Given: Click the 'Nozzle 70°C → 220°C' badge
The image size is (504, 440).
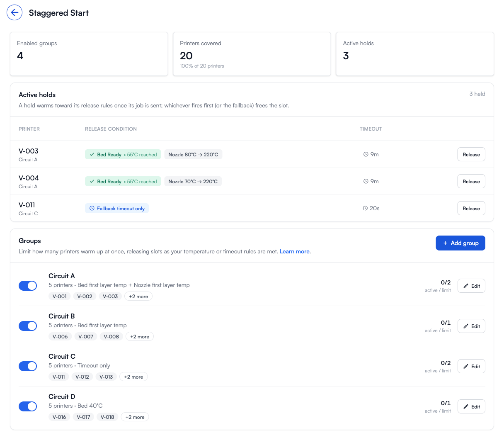Looking at the screenshot, I should [193, 181].
